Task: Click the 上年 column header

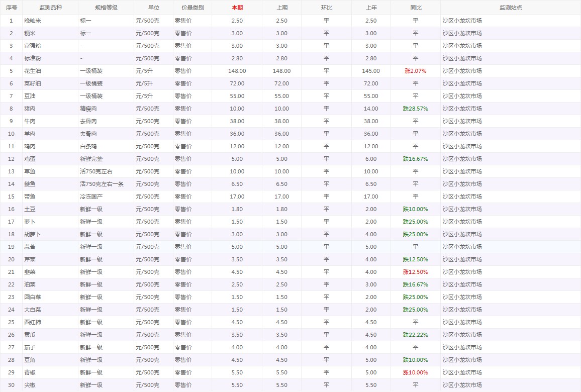Action: point(370,8)
